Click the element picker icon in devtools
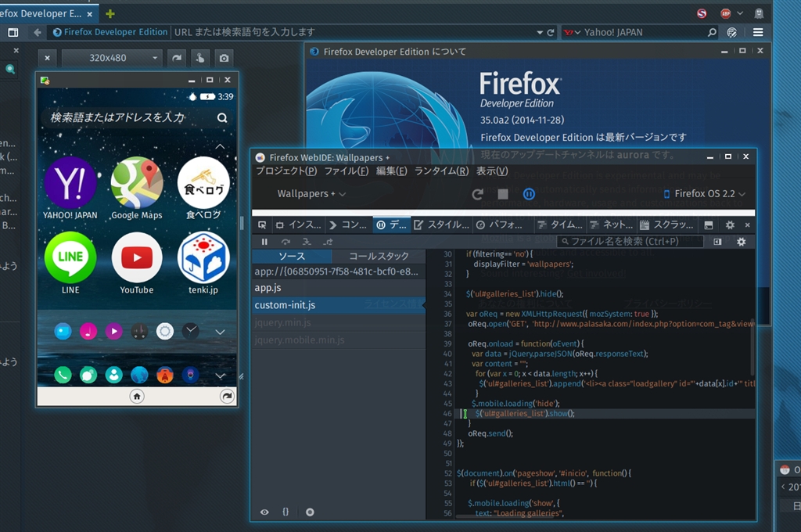The width and height of the screenshot is (801, 532). (x=263, y=225)
